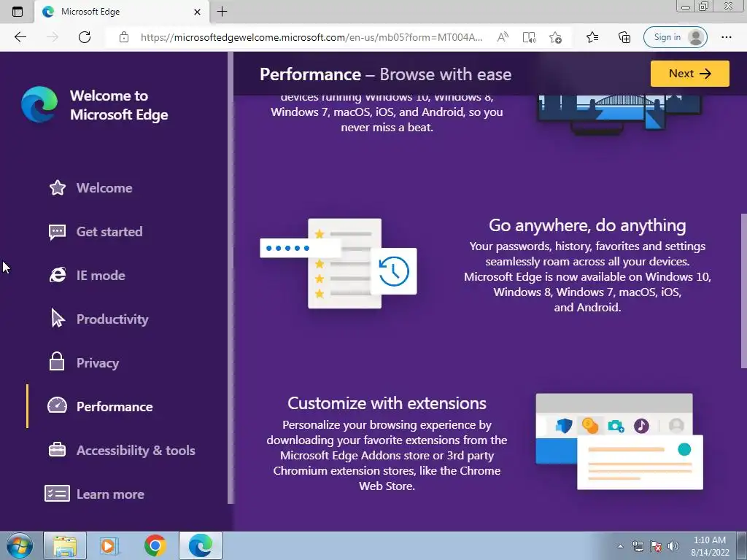Click the Performance gauge icon
Viewport: 747px width, 560px height.
[x=57, y=405]
